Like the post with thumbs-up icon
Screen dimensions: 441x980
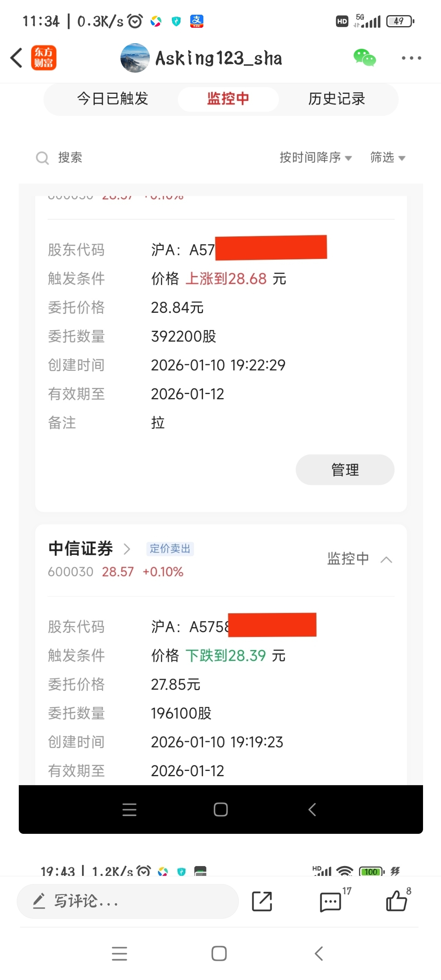[396, 901]
